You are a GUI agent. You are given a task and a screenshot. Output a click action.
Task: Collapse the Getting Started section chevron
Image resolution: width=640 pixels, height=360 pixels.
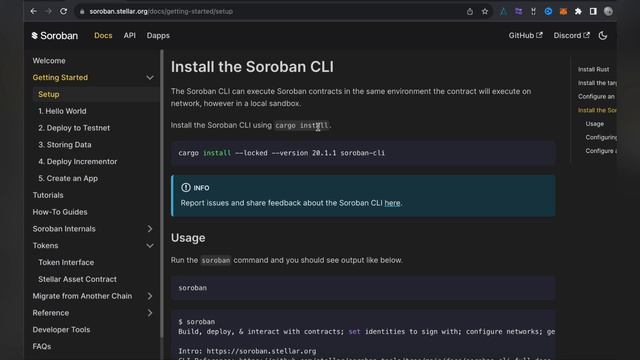(x=150, y=78)
